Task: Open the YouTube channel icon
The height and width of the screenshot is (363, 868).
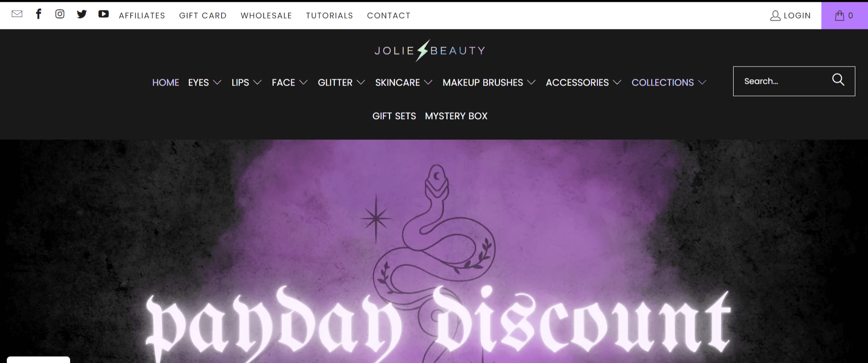Action: point(104,14)
